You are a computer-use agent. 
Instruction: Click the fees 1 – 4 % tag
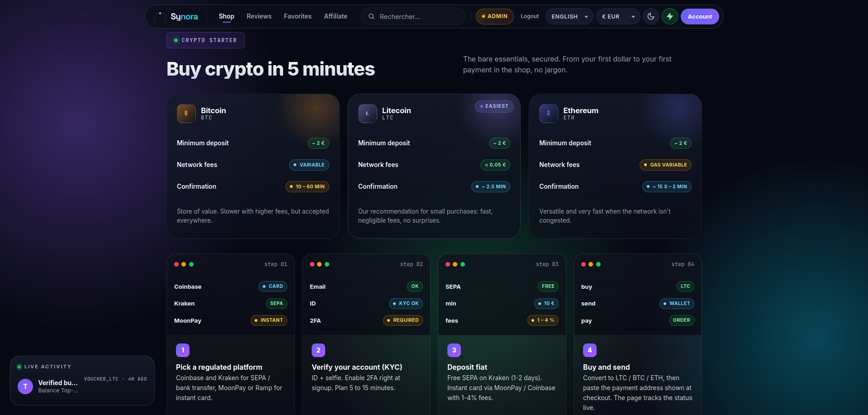point(543,320)
